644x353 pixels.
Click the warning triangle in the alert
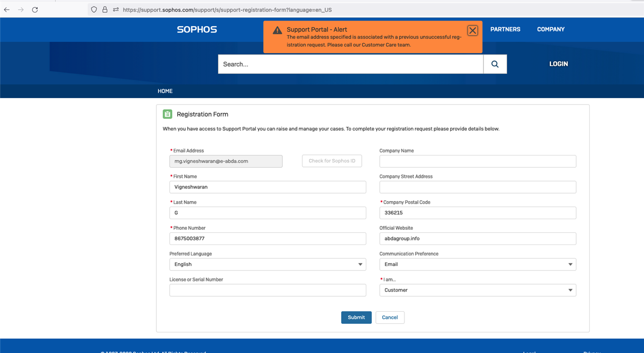click(x=277, y=30)
